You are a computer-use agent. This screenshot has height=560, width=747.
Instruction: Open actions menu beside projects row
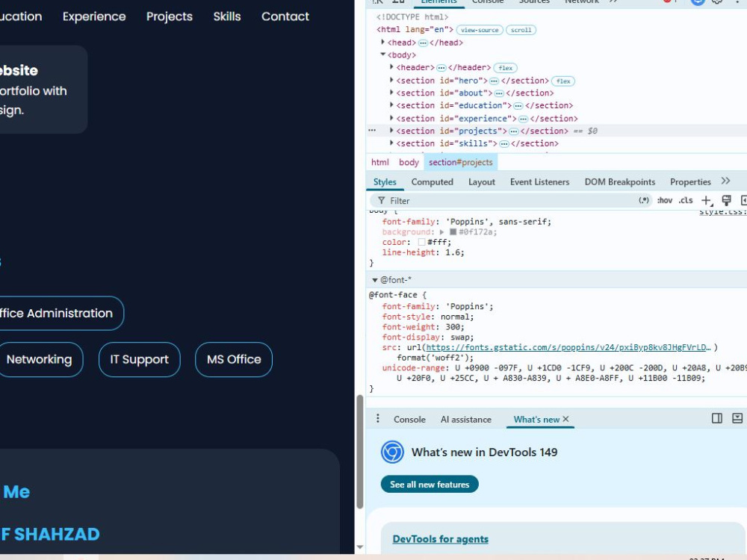click(x=372, y=131)
